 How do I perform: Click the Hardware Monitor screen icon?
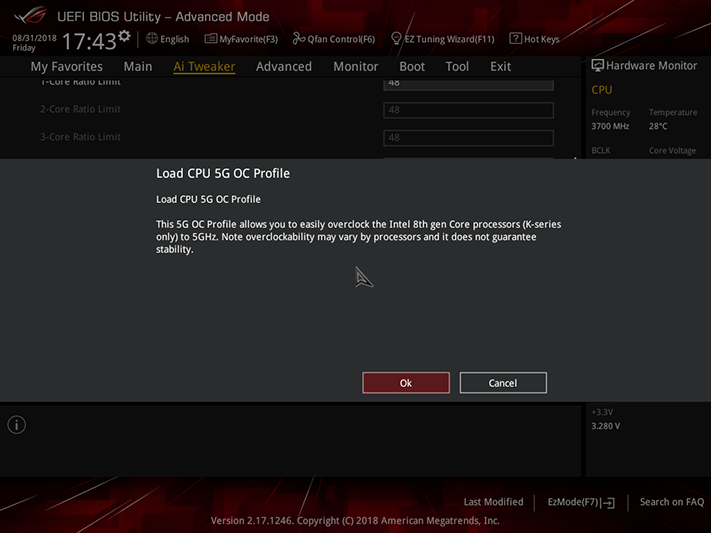tap(597, 66)
